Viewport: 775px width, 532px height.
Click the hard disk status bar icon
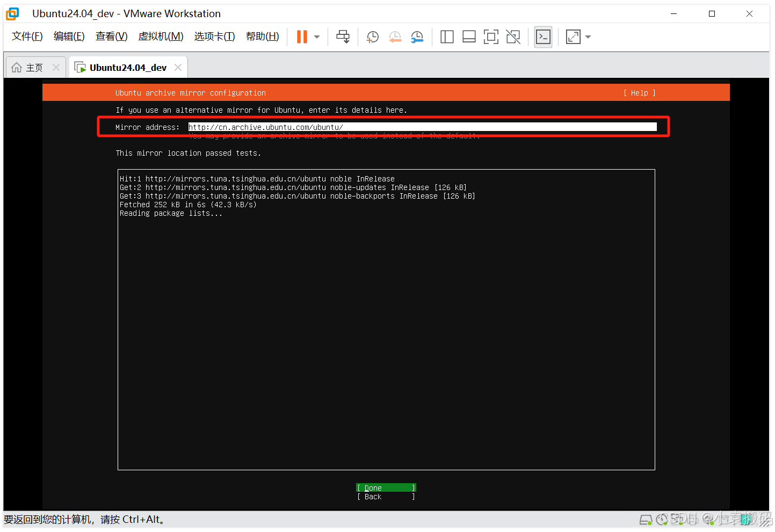(646, 520)
